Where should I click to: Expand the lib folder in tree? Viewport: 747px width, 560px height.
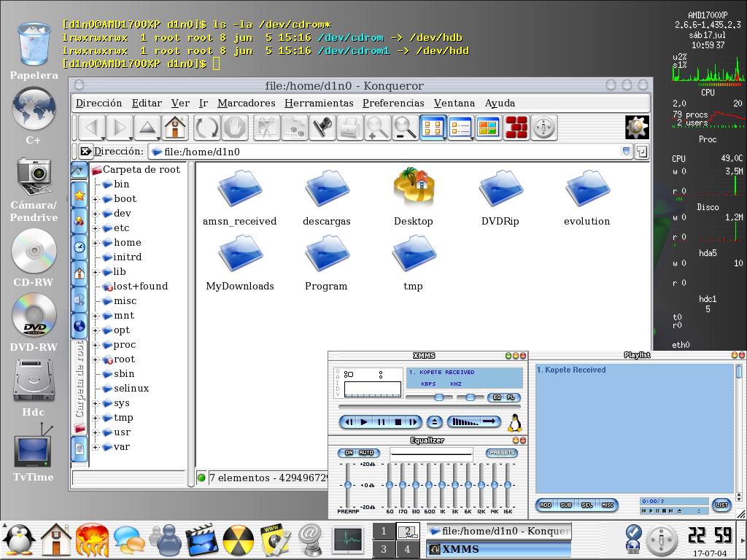coord(96,272)
